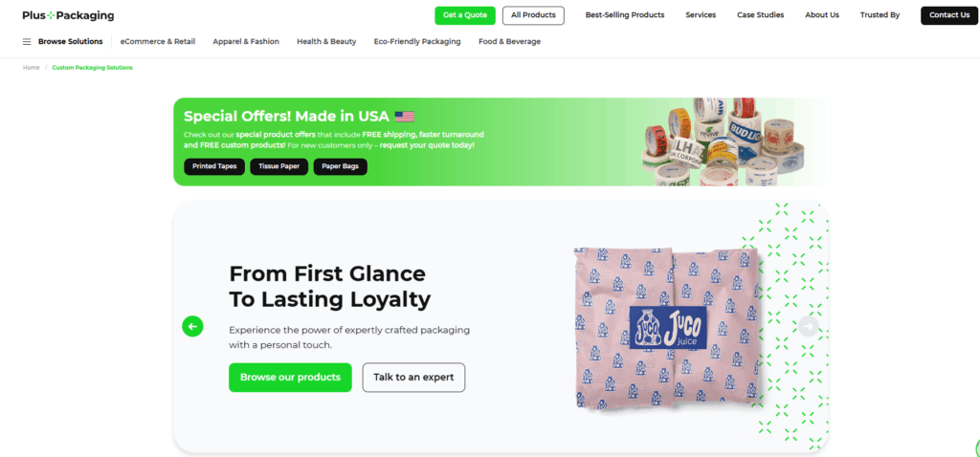The image size is (980, 457).
Task: Click the All Products button
Action: pyautogui.click(x=533, y=15)
